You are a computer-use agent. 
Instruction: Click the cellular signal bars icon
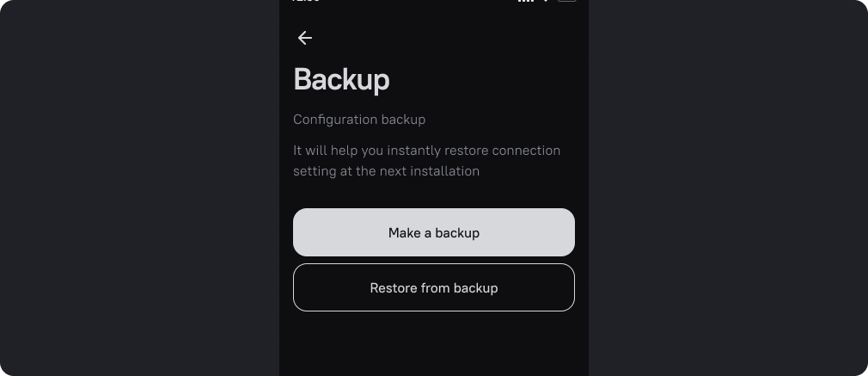525,1
